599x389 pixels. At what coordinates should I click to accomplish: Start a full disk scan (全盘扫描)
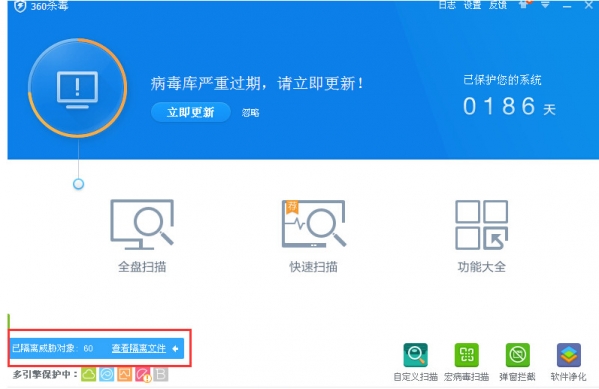(x=142, y=235)
